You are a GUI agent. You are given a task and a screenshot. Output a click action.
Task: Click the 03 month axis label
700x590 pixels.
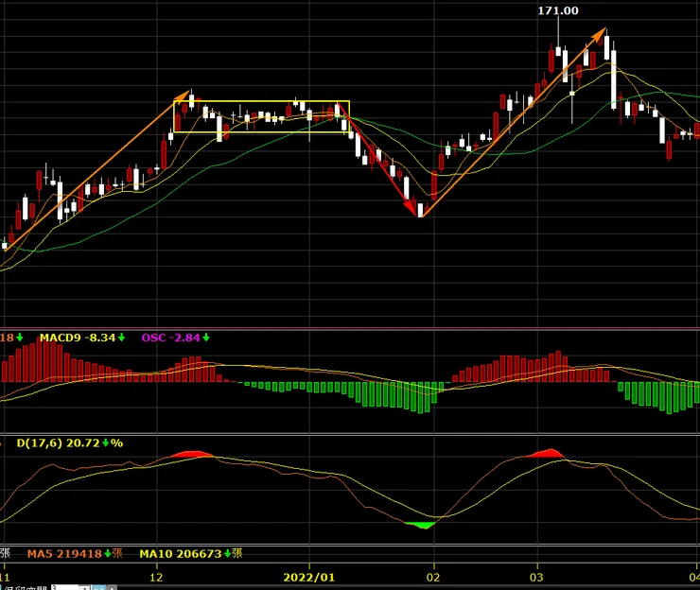click(536, 578)
